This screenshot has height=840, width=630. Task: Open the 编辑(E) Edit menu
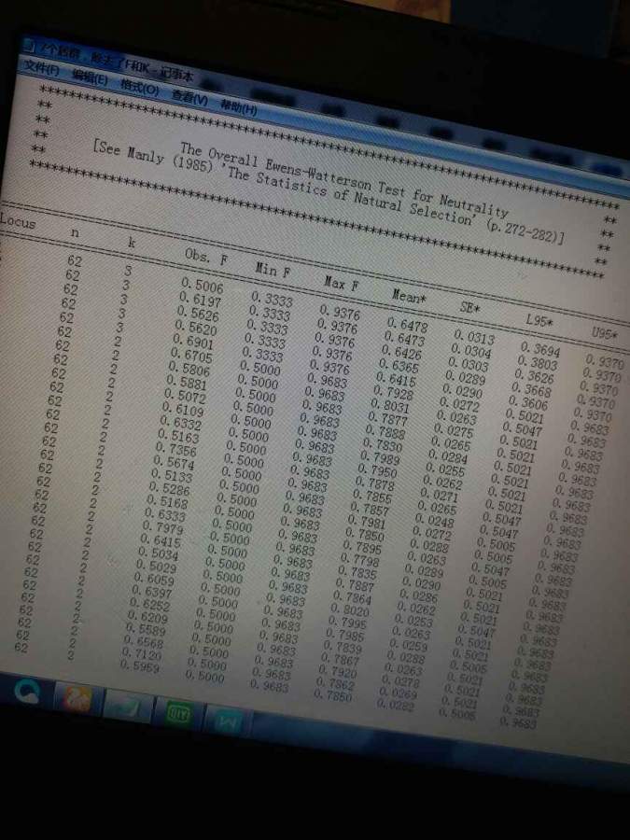tap(89, 78)
